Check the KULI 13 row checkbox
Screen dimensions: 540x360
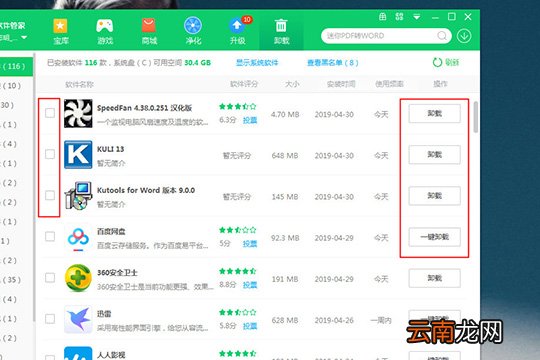click(50, 154)
